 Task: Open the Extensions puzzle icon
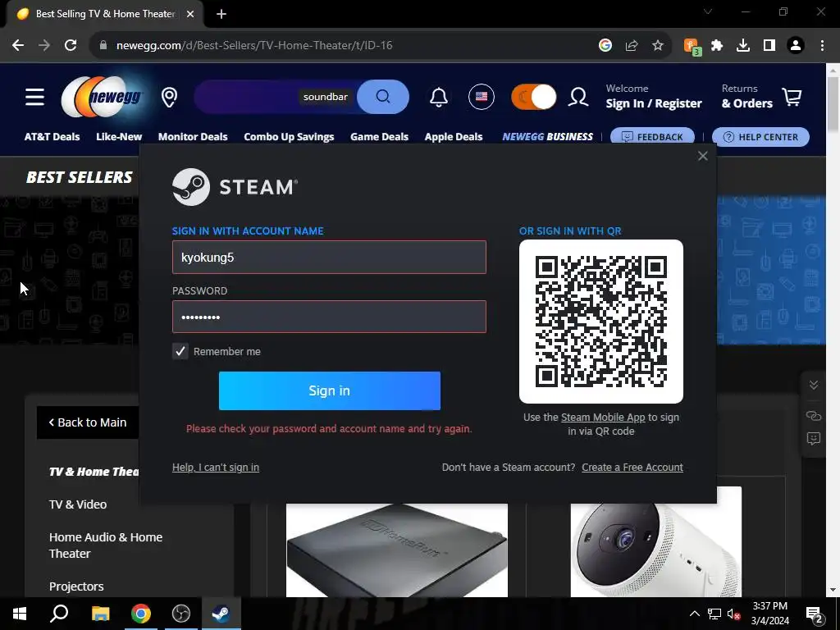717,46
